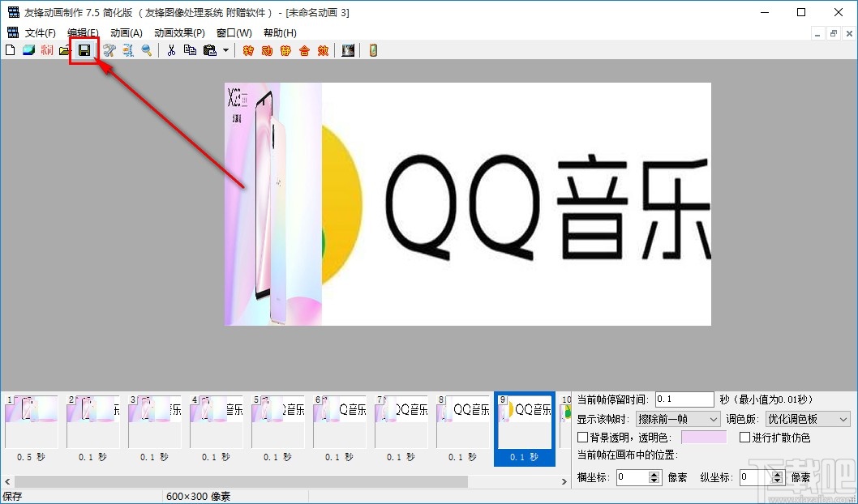858x504 pixels.
Task: Open the 编辑(E) menu
Action: pyautogui.click(x=84, y=32)
